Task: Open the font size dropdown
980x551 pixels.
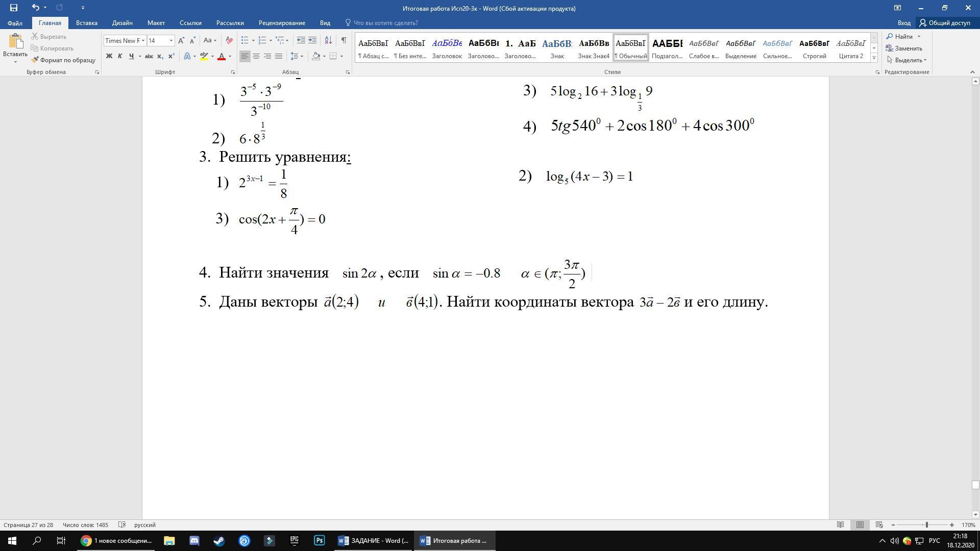Action: point(171,40)
